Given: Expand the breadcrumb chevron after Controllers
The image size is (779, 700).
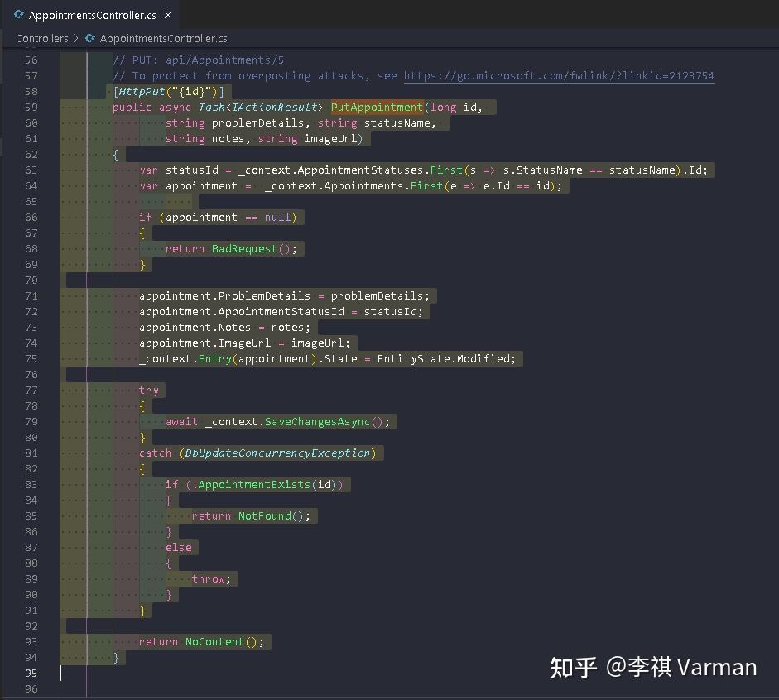Looking at the screenshot, I should pos(76,38).
